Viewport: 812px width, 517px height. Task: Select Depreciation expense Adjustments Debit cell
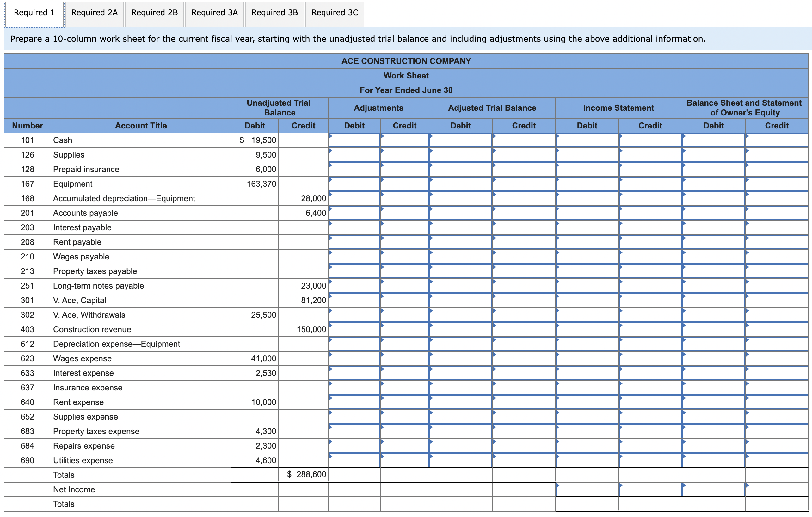pos(354,344)
